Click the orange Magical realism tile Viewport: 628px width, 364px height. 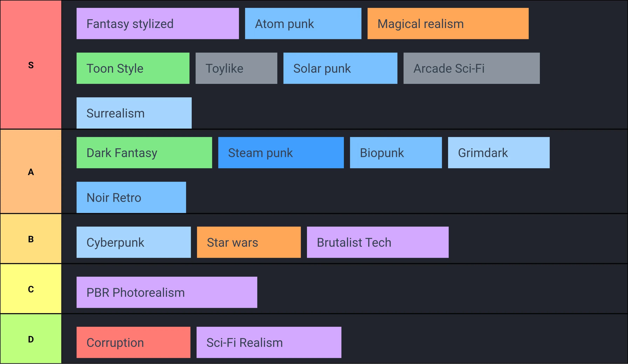click(x=448, y=24)
